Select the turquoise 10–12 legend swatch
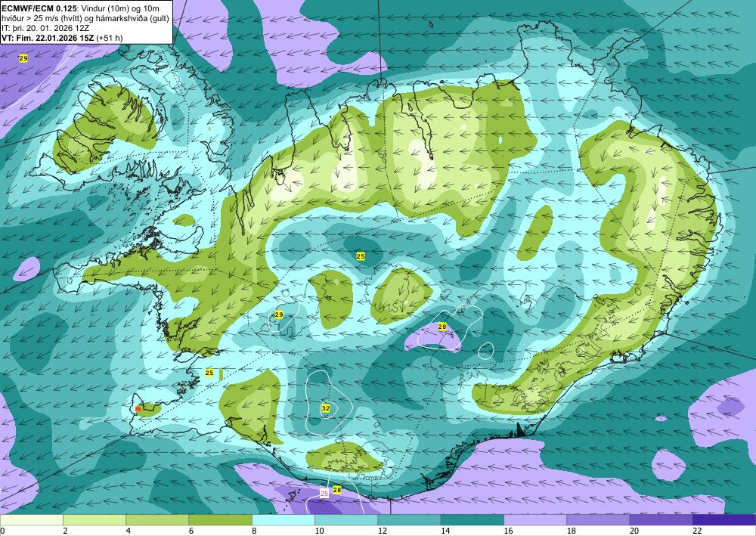The height and width of the screenshot is (536, 756). point(346,520)
